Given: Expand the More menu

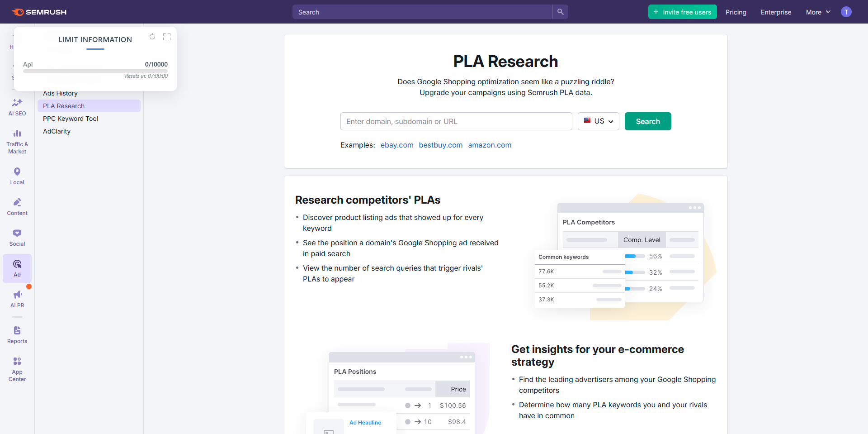Looking at the screenshot, I should pyautogui.click(x=818, y=12).
